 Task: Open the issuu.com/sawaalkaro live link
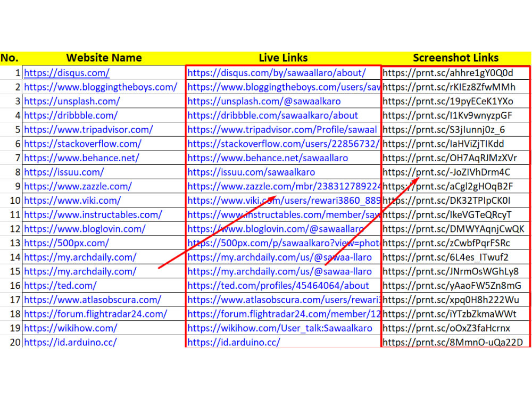[252, 172]
